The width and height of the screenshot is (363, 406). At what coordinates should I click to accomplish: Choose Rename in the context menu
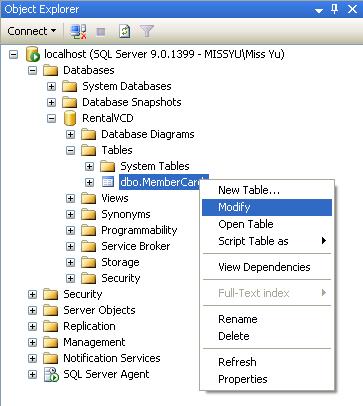(x=267, y=319)
